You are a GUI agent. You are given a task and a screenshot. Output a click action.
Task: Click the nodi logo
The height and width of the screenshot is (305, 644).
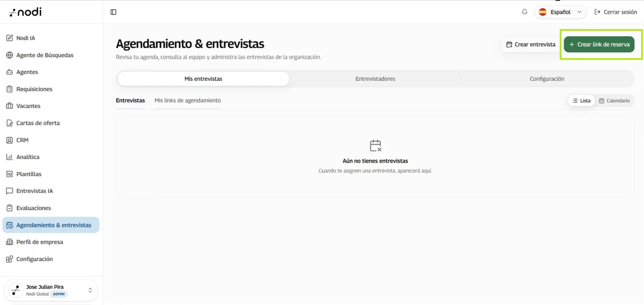[25, 12]
